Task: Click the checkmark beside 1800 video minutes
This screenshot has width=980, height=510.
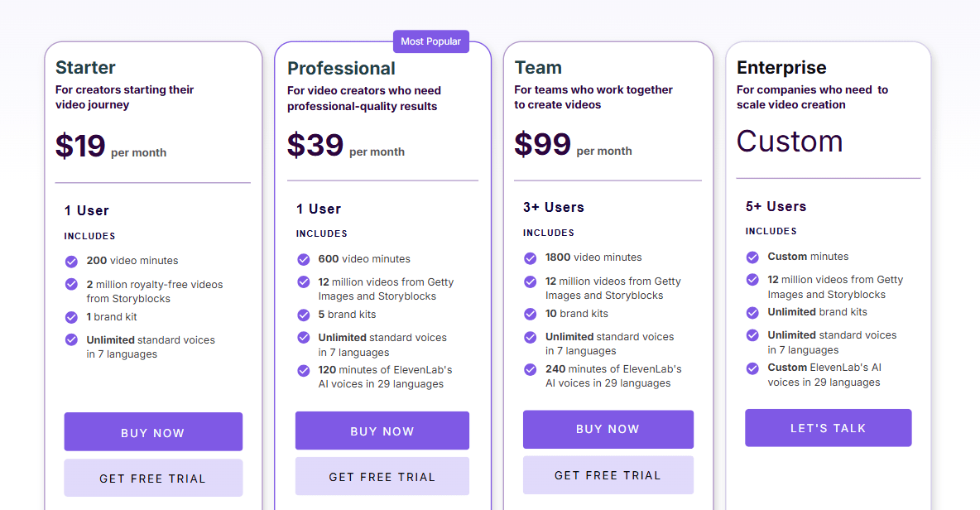Action: 530,257
